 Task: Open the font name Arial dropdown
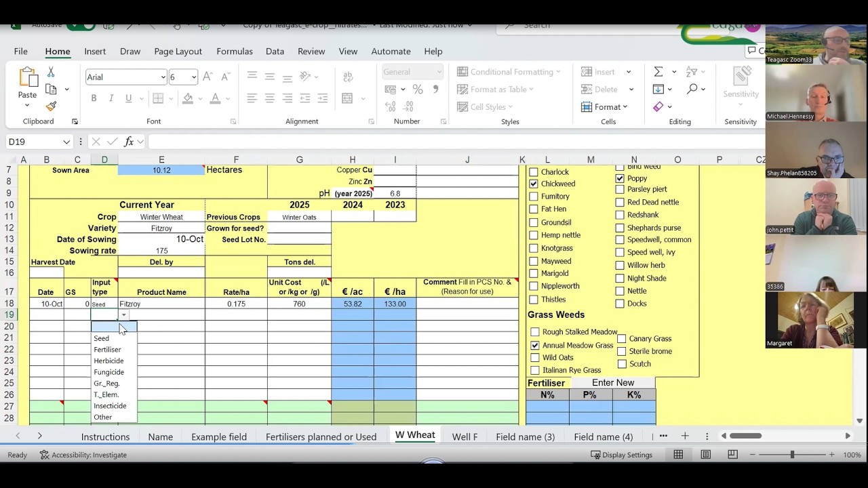[x=163, y=77]
